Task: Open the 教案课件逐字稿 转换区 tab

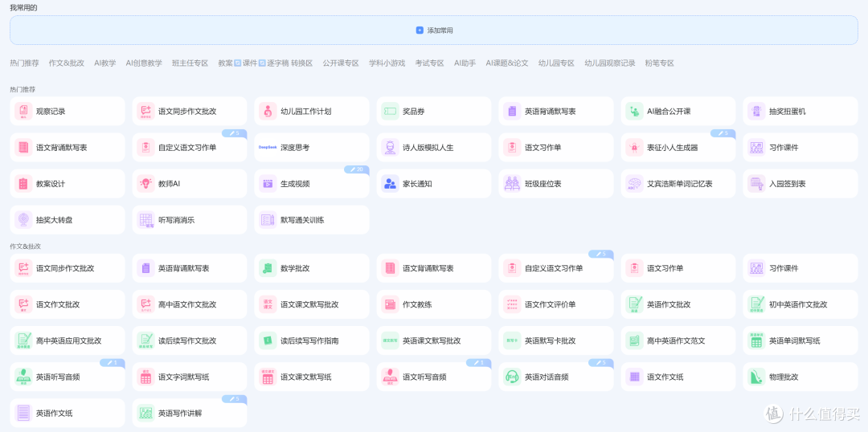Action: point(265,63)
